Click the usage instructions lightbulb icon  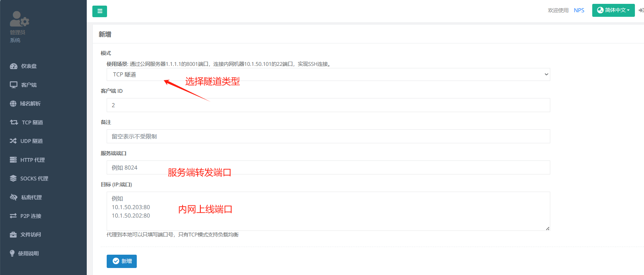click(12, 253)
